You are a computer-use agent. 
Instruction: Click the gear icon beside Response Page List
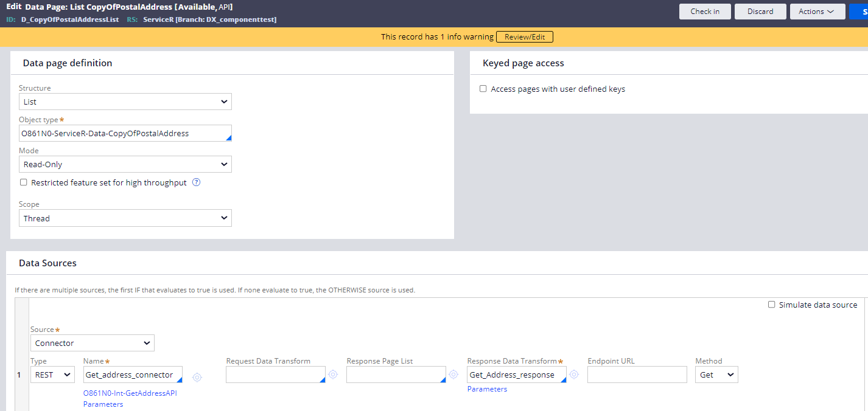click(453, 375)
